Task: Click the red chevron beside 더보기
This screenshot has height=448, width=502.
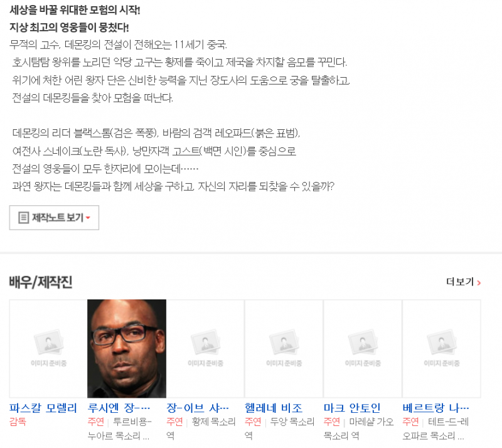Action: point(479,283)
